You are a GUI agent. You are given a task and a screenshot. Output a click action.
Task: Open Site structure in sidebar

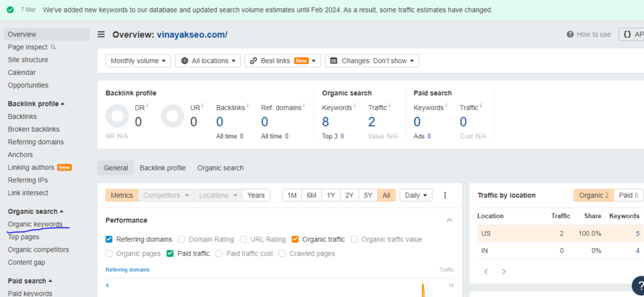28,60
